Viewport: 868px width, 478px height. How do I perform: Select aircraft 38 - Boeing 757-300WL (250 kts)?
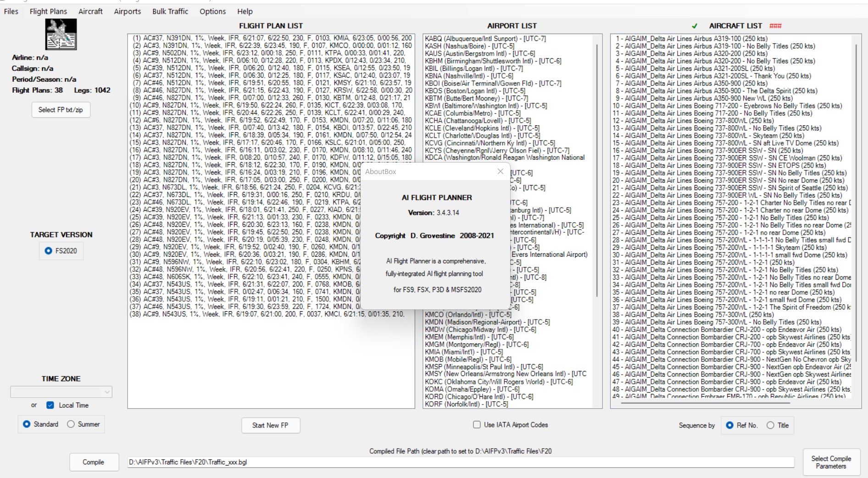tap(693, 315)
